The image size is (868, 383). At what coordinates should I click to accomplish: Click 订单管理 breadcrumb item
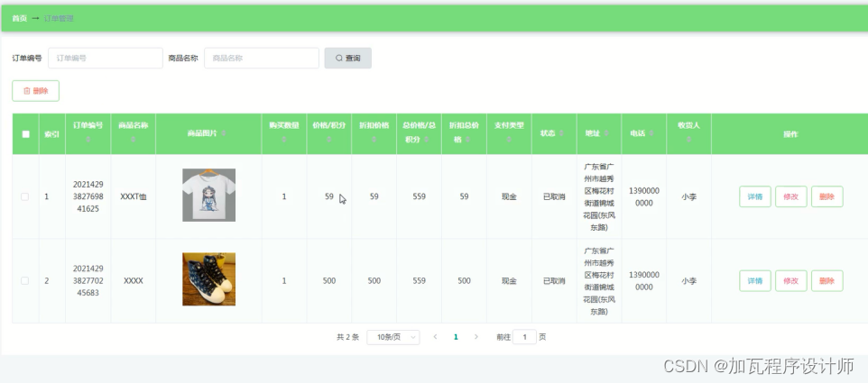[x=59, y=18]
